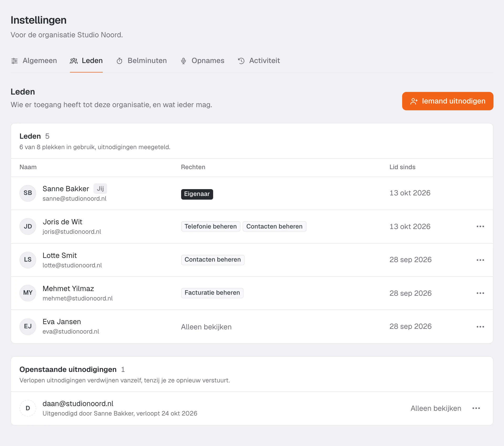Click the email sanne@studionoord.nl
Screen dimensions: 504x446
pyautogui.click(x=75, y=199)
